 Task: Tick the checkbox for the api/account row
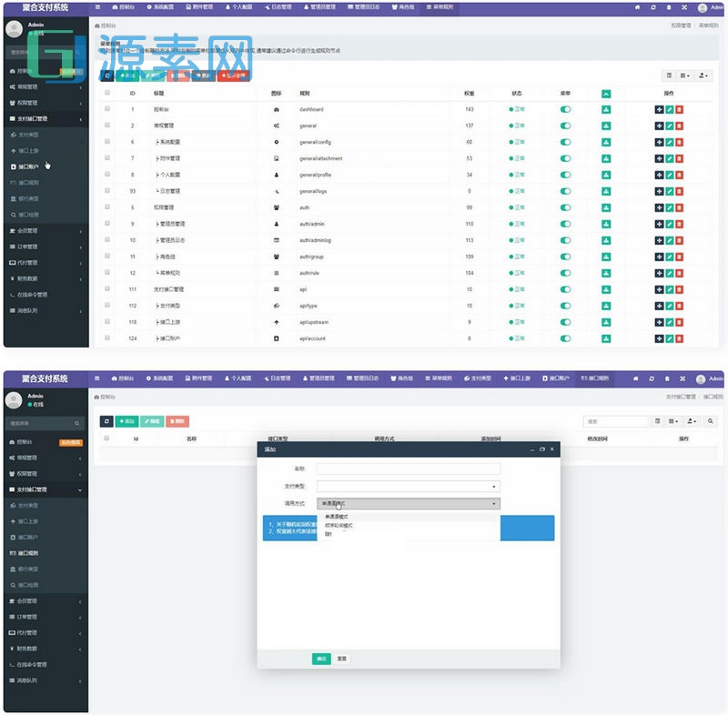coord(107,338)
